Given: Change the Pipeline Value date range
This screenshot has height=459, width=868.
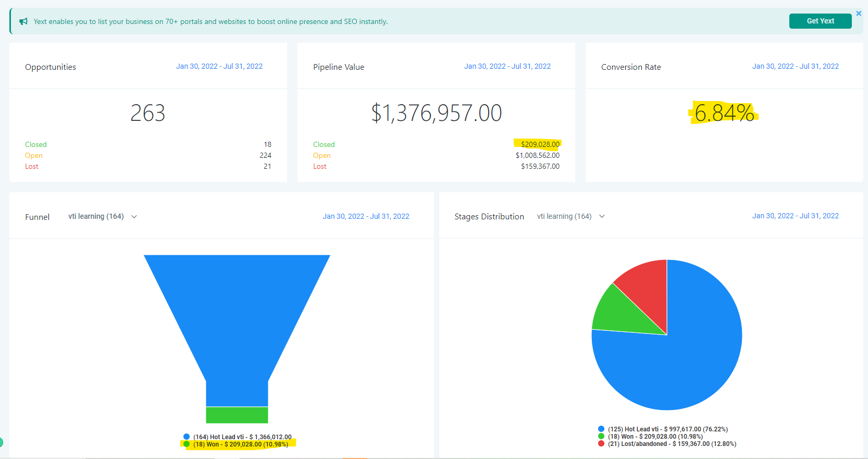Looking at the screenshot, I should 507,66.
